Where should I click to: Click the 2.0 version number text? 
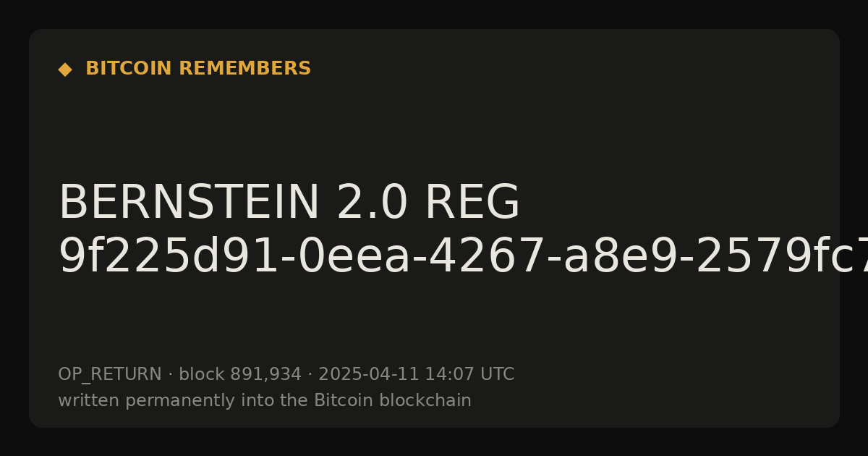tap(373, 203)
